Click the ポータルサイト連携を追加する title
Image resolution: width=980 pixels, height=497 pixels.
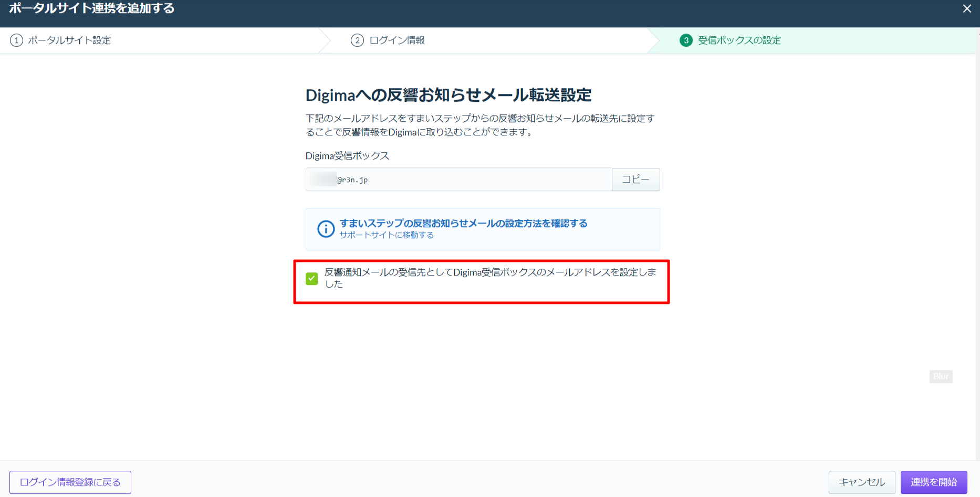click(x=91, y=8)
